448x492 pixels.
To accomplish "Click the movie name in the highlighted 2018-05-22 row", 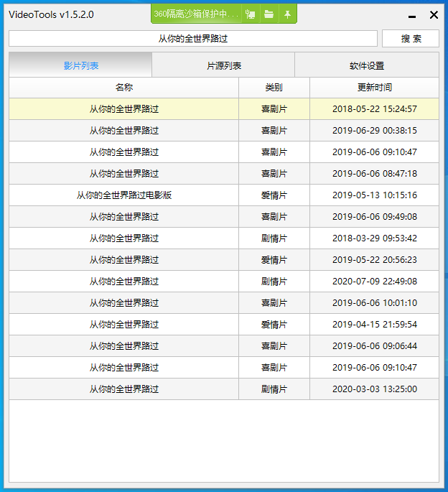I will coord(124,109).
